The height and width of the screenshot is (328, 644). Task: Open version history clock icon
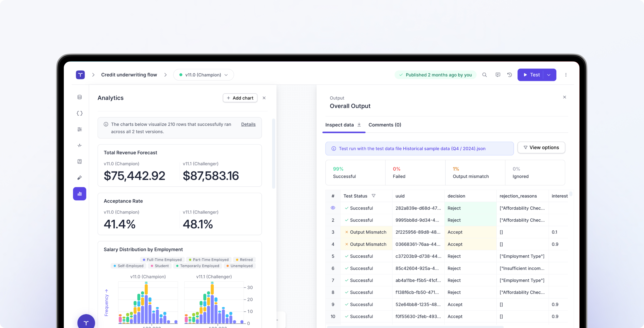coord(509,75)
